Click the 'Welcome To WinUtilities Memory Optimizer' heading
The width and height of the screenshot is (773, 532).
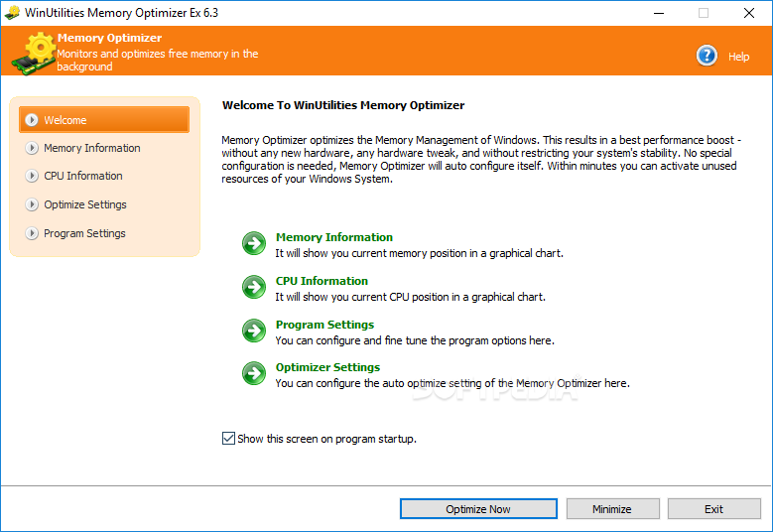click(x=343, y=105)
